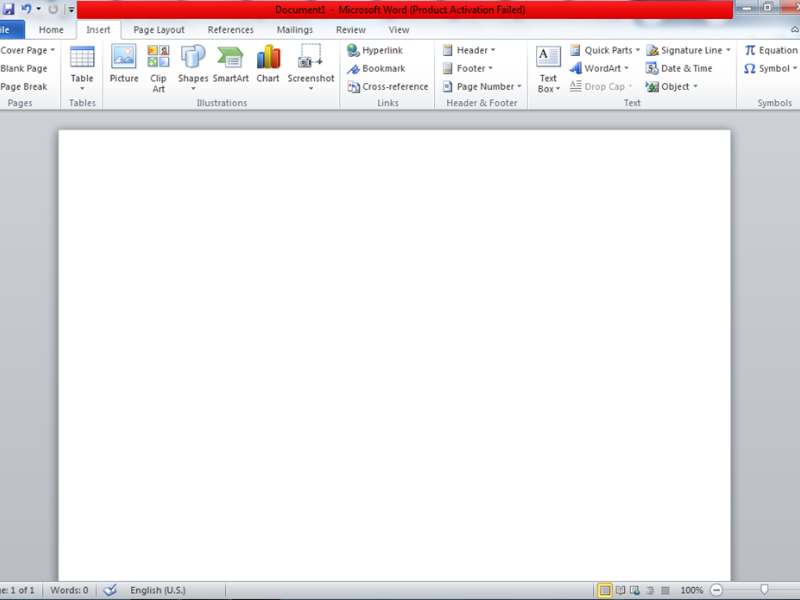Expand the Cover Page dropdown

[x=53, y=50]
